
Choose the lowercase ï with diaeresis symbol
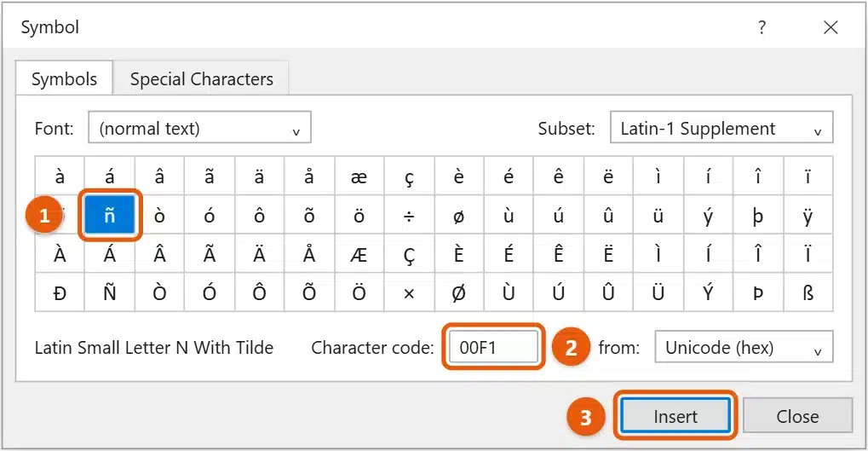click(808, 176)
